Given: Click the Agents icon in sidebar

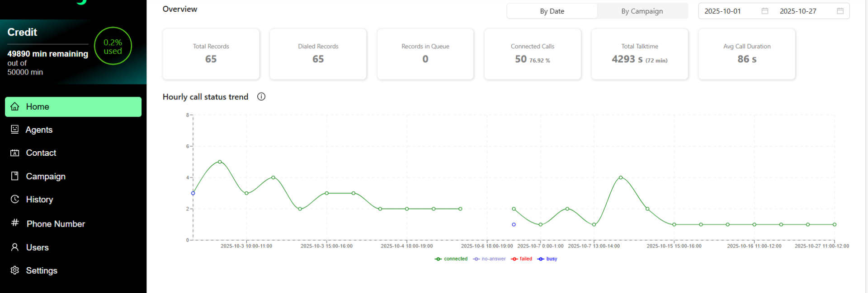Looking at the screenshot, I should [15, 130].
